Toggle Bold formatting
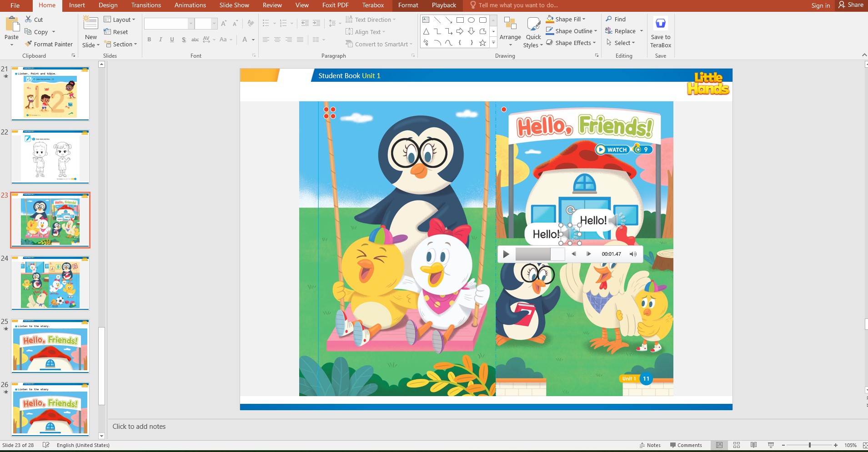The height and width of the screenshot is (452, 868). pos(149,40)
